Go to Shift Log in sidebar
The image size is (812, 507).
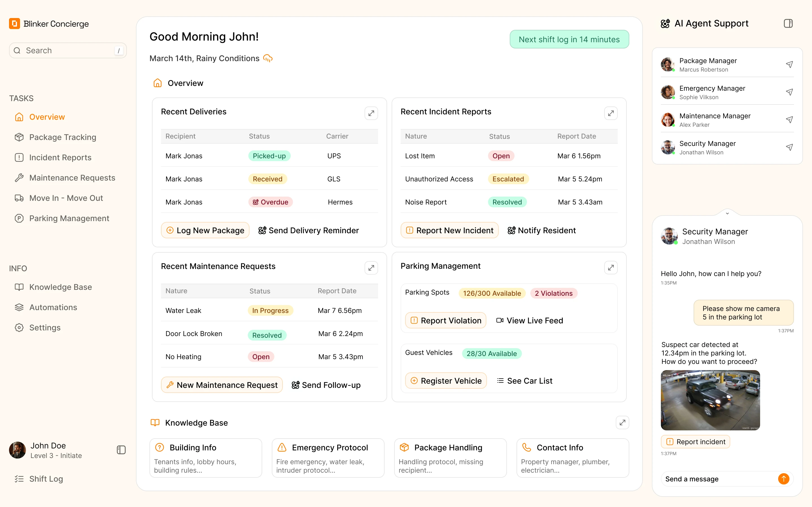click(x=46, y=479)
